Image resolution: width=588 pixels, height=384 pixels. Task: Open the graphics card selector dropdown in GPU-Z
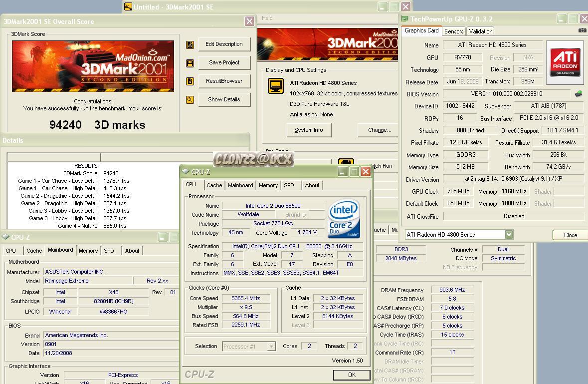[x=509, y=235]
